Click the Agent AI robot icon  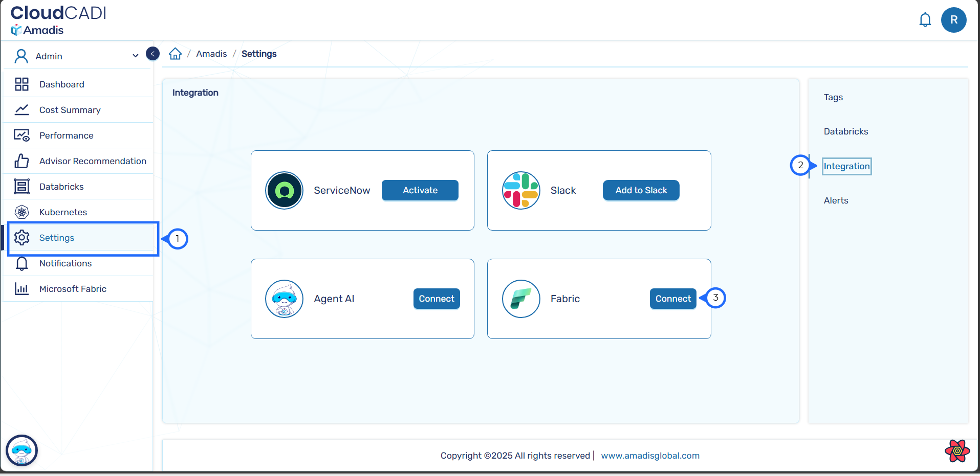[284, 299]
